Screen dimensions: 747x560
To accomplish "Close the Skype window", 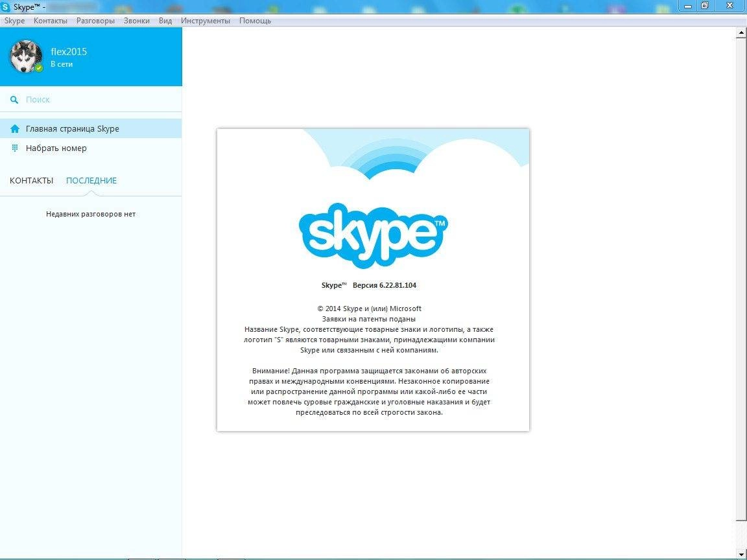I will point(730,6).
